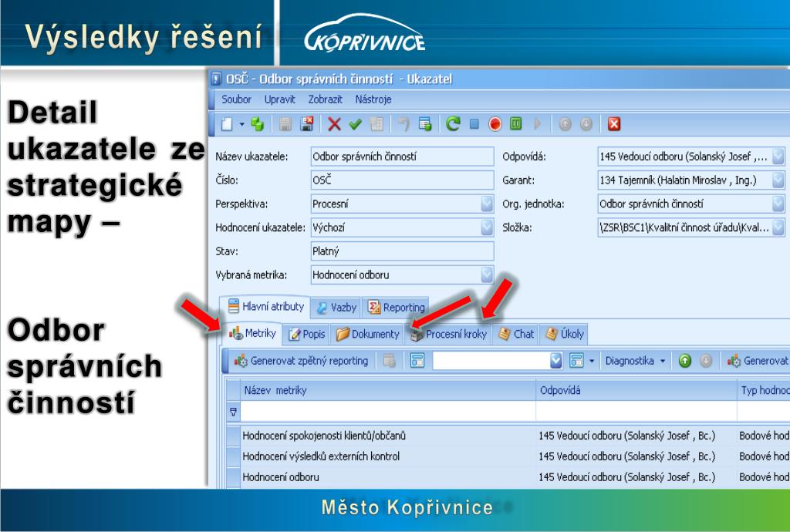Click layout icon left of empty combo box

click(x=417, y=360)
